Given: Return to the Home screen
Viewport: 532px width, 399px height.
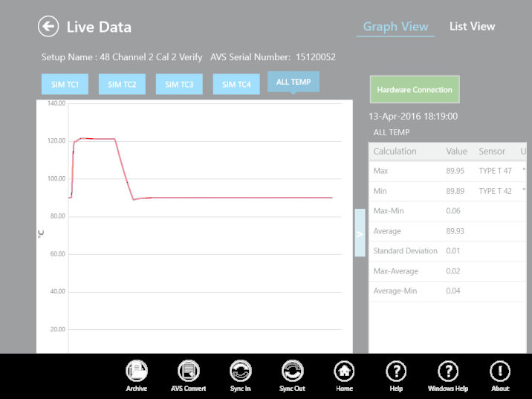Looking at the screenshot, I should [344, 376].
